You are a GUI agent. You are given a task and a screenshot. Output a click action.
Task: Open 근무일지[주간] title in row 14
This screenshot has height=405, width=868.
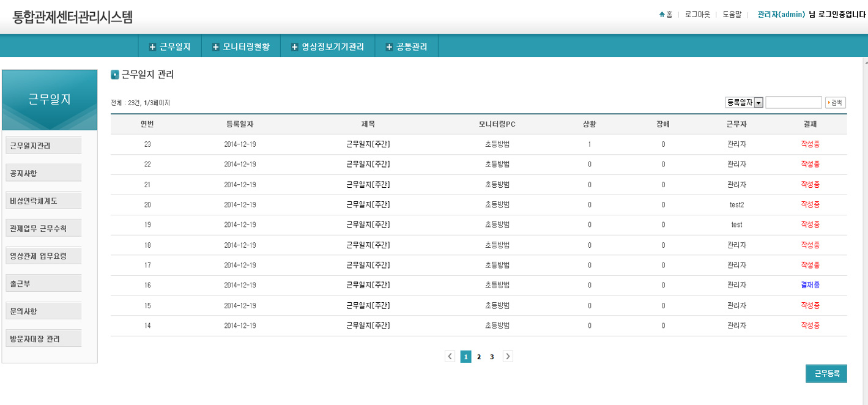(368, 325)
